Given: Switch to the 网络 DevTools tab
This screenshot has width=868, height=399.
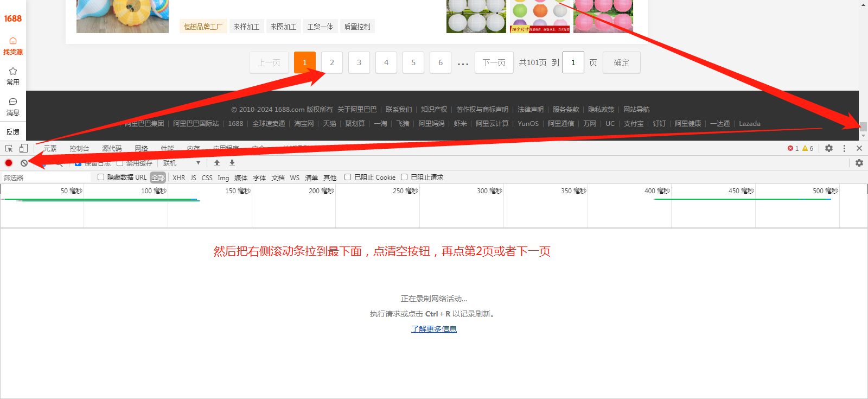Looking at the screenshot, I should [x=141, y=148].
